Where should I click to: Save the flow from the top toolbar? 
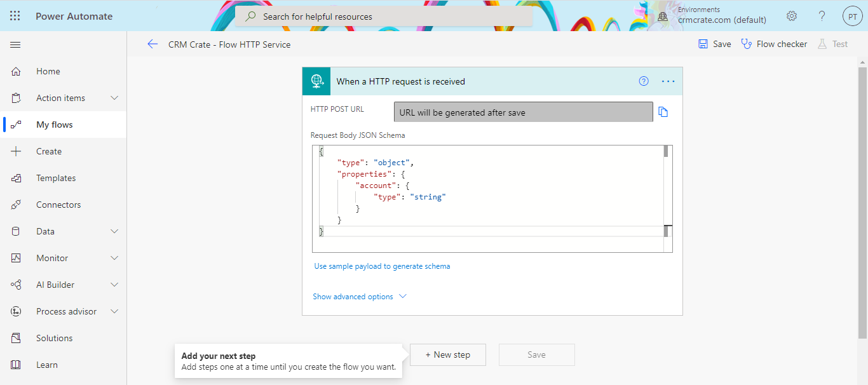tap(714, 44)
